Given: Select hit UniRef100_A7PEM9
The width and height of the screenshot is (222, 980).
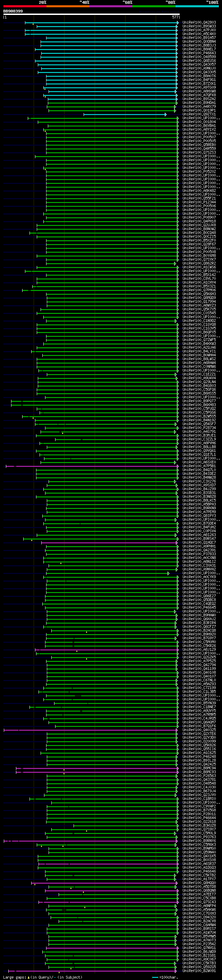Looking at the screenshot, I should tap(199, 512).
